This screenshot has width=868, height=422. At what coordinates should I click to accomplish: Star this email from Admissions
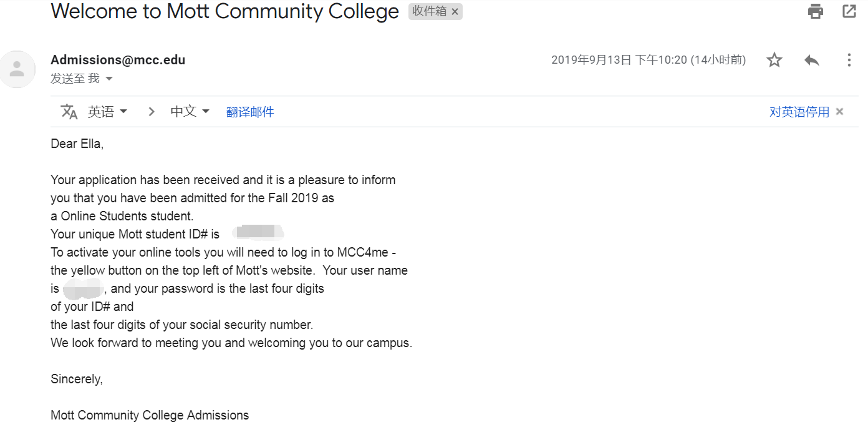click(774, 60)
